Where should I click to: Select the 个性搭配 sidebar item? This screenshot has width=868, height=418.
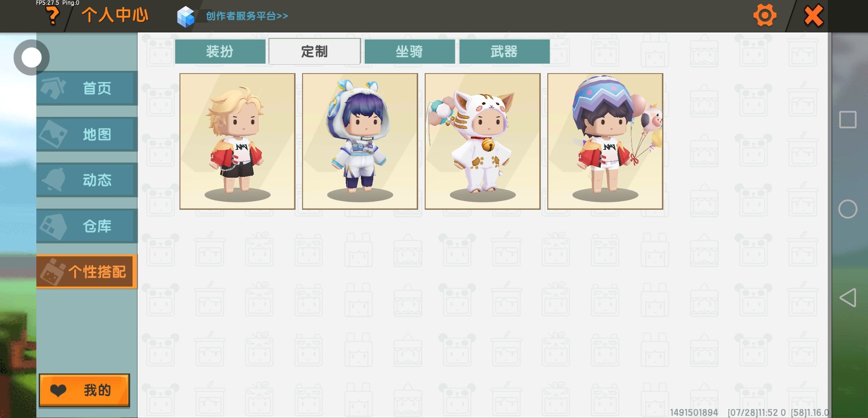pos(87,272)
